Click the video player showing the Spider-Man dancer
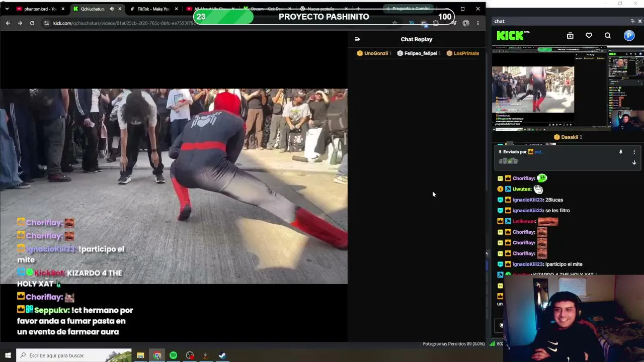The image size is (644, 362). 174,187
